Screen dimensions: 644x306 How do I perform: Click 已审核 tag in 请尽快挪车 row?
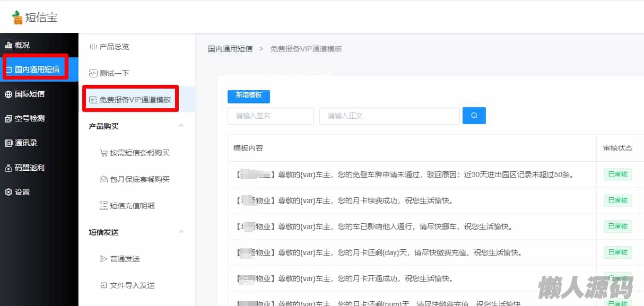(618, 226)
